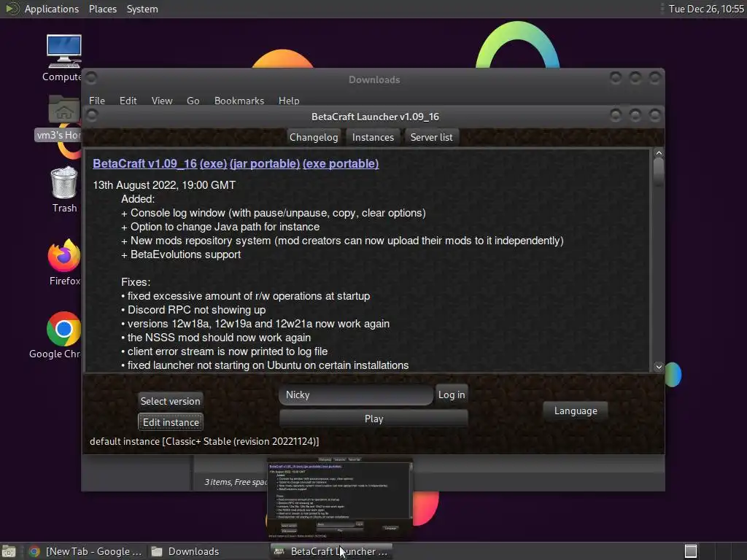747x560 pixels.
Task: Open the (exe) download link
Action: (x=213, y=163)
